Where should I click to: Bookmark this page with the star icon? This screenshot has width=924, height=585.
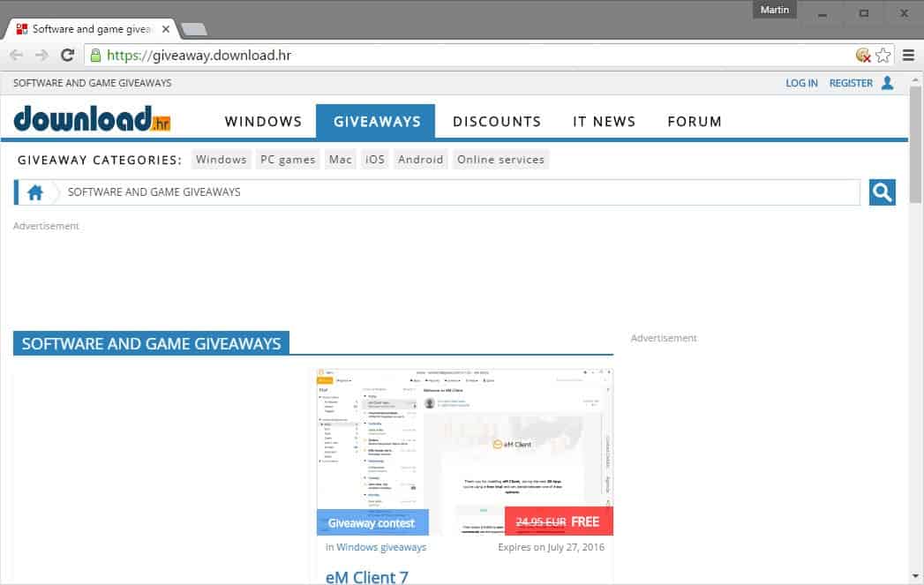pos(883,56)
